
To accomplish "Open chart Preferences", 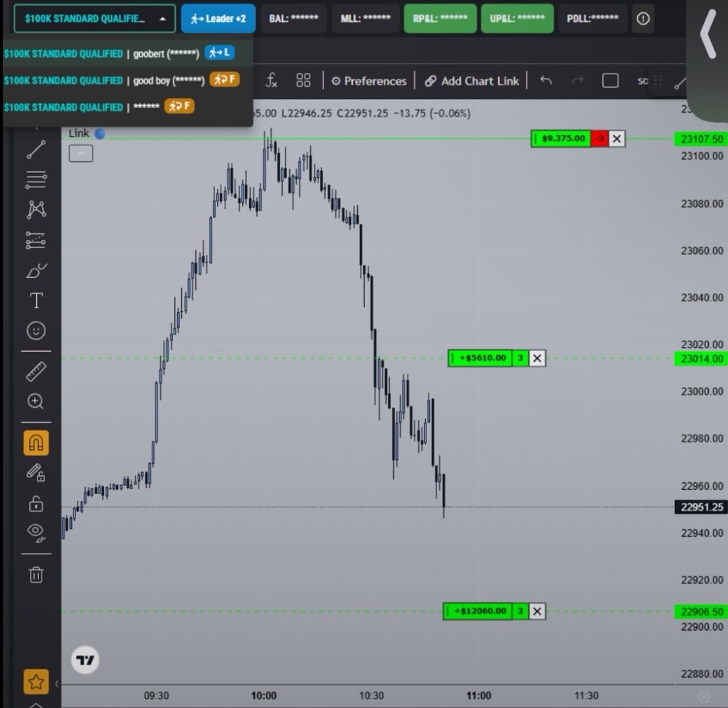I will [369, 81].
